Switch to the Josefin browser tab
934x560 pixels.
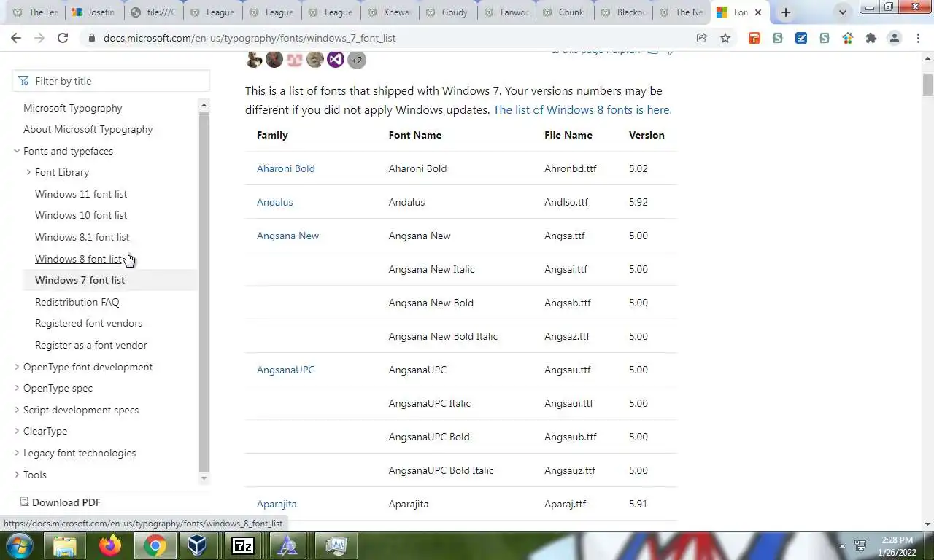tap(94, 12)
